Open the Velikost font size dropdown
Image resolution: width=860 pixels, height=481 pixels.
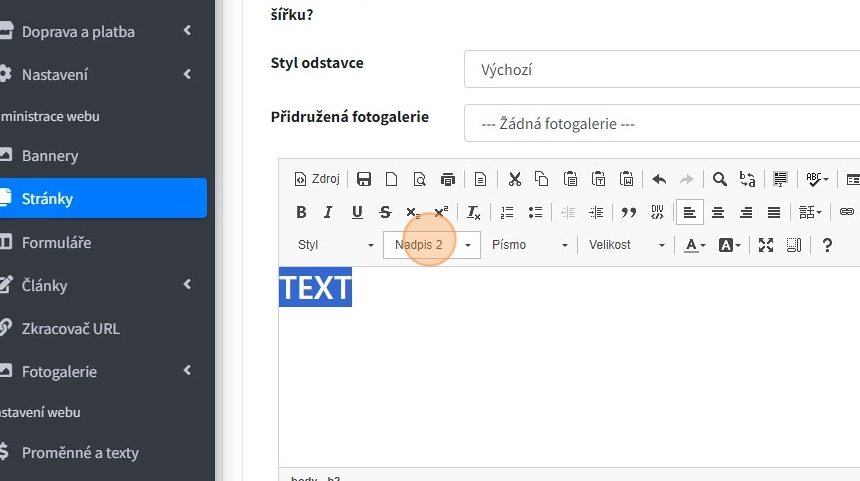click(626, 245)
